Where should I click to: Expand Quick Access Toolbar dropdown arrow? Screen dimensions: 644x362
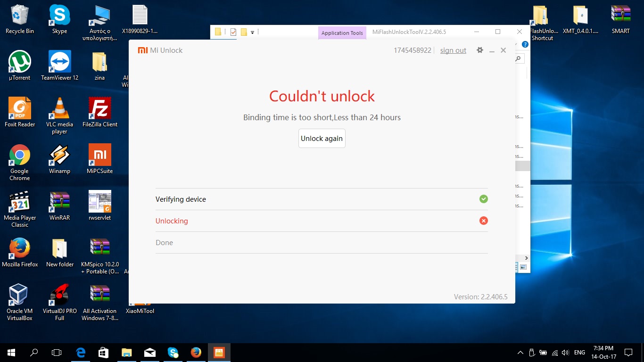tap(253, 32)
